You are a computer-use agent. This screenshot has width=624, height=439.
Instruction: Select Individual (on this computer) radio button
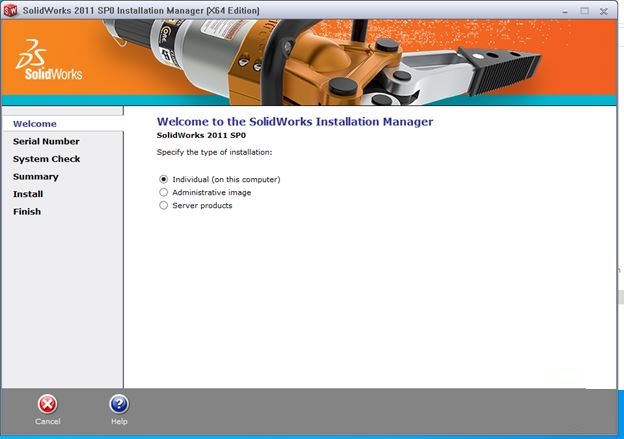click(x=164, y=180)
